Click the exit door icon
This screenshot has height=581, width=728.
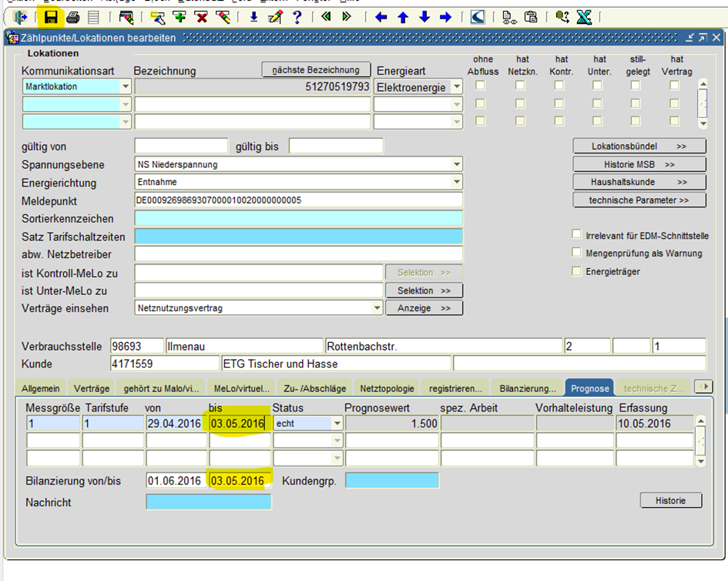tap(21, 17)
